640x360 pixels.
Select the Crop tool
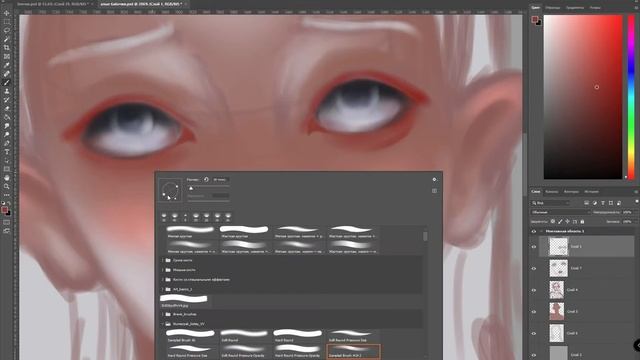[7, 48]
